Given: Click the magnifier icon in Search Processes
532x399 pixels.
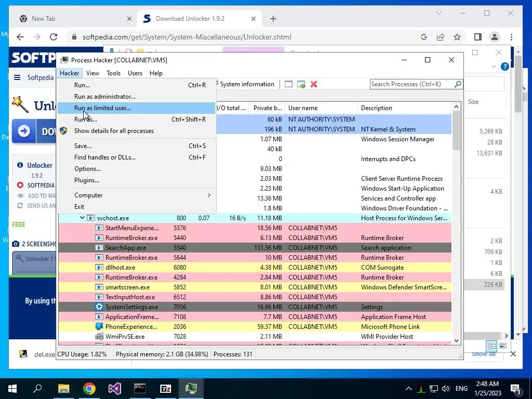Looking at the screenshot, I should pyautogui.click(x=458, y=84).
